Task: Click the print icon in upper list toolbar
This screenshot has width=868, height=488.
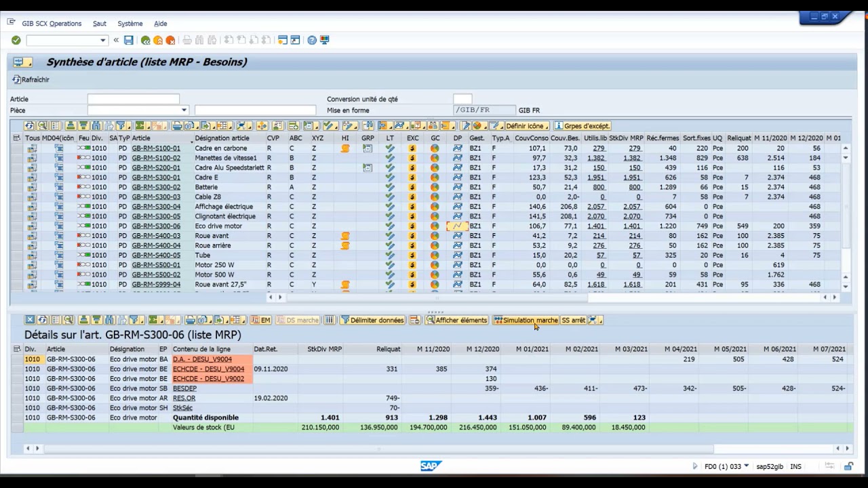Action: [177, 126]
